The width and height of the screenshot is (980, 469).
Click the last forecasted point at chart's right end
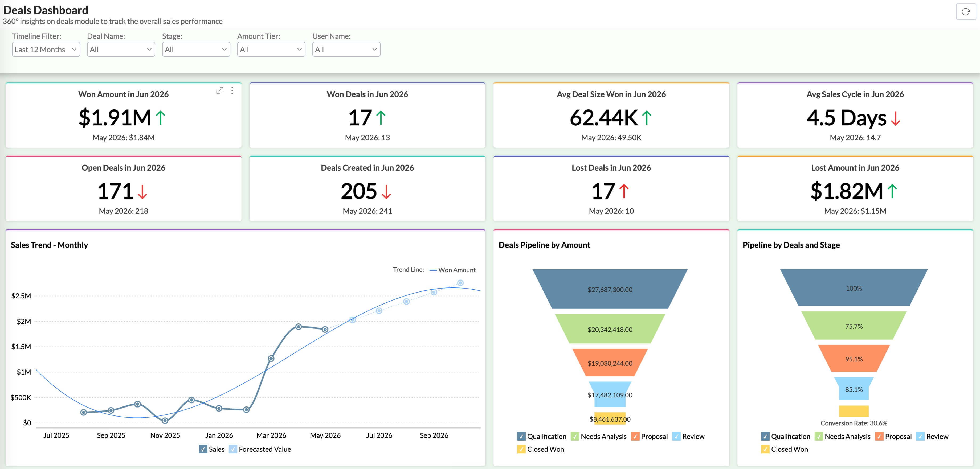(460, 283)
